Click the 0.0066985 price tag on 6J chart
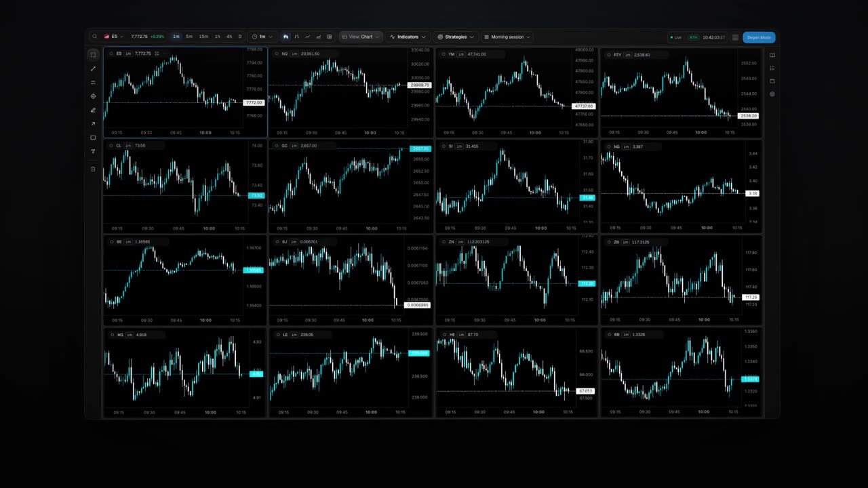 click(x=417, y=305)
